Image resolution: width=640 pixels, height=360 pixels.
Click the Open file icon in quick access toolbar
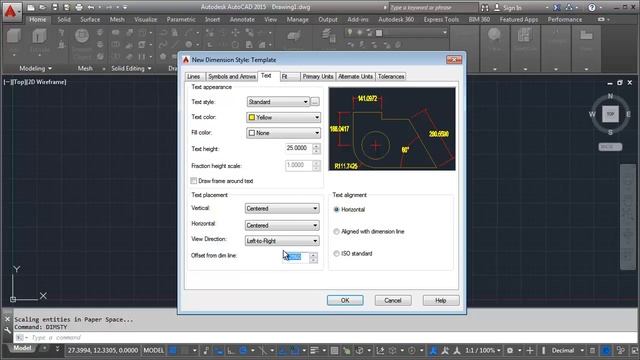(42, 7)
